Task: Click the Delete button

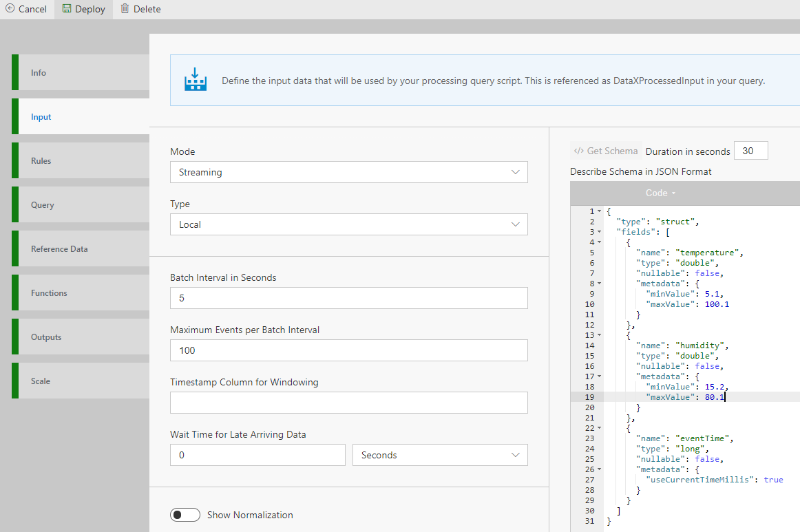Action: click(140, 9)
